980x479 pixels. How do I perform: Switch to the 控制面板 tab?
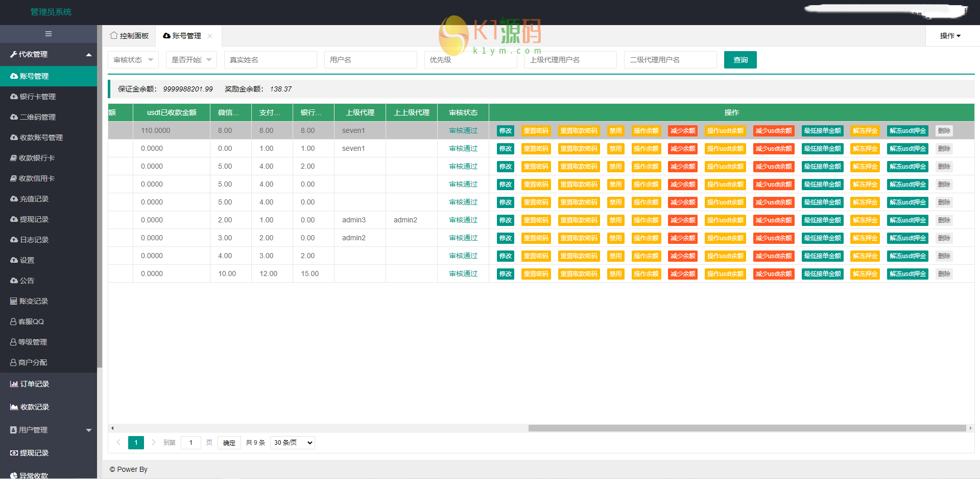(130, 36)
